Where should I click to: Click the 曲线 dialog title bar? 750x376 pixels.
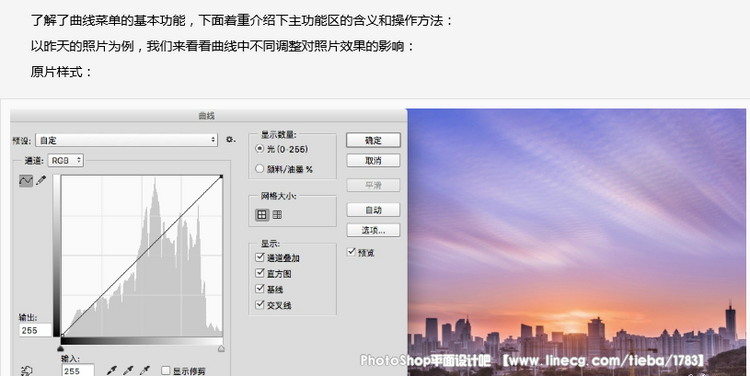coord(209,115)
